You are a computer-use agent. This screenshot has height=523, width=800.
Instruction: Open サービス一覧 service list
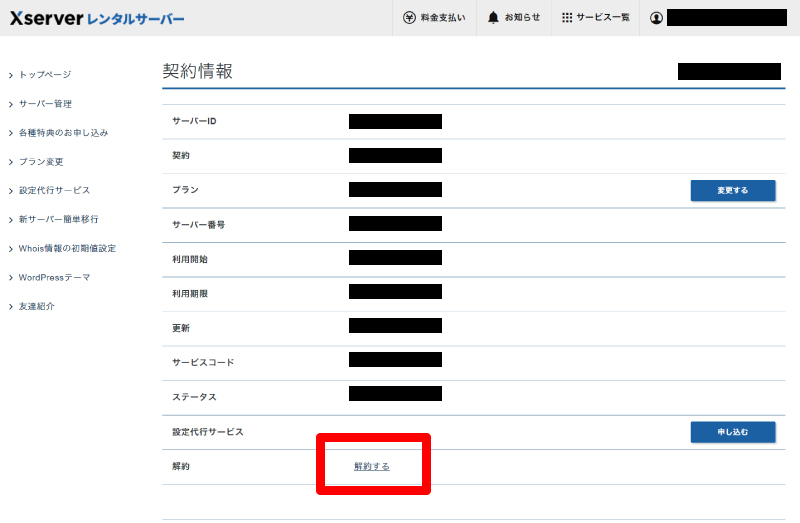[x=603, y=18]
